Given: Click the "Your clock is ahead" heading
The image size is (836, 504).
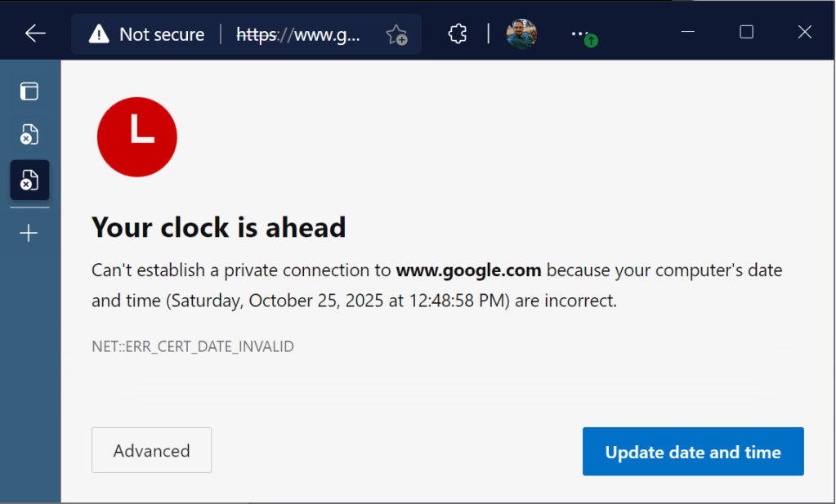Looking at the screenshot, I should (x=219, y=227).
